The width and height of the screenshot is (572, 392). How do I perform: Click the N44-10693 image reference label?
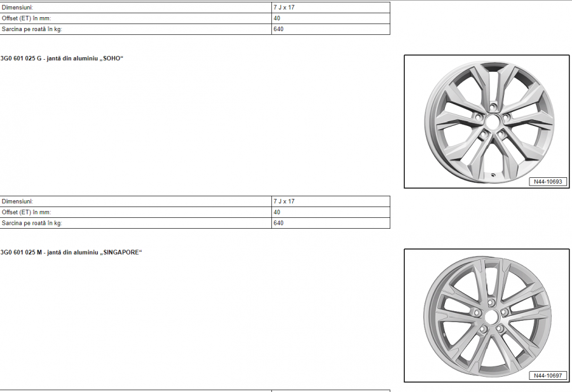547,182
